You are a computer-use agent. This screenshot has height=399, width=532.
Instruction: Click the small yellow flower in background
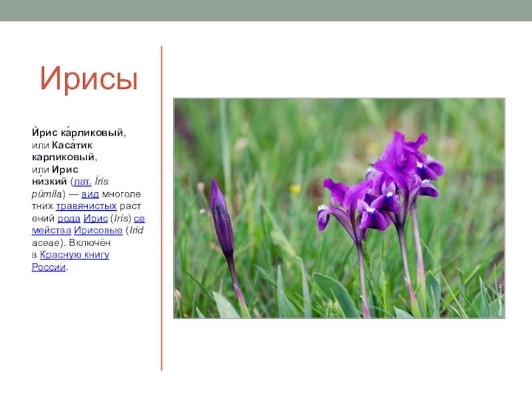coord(295,190)
